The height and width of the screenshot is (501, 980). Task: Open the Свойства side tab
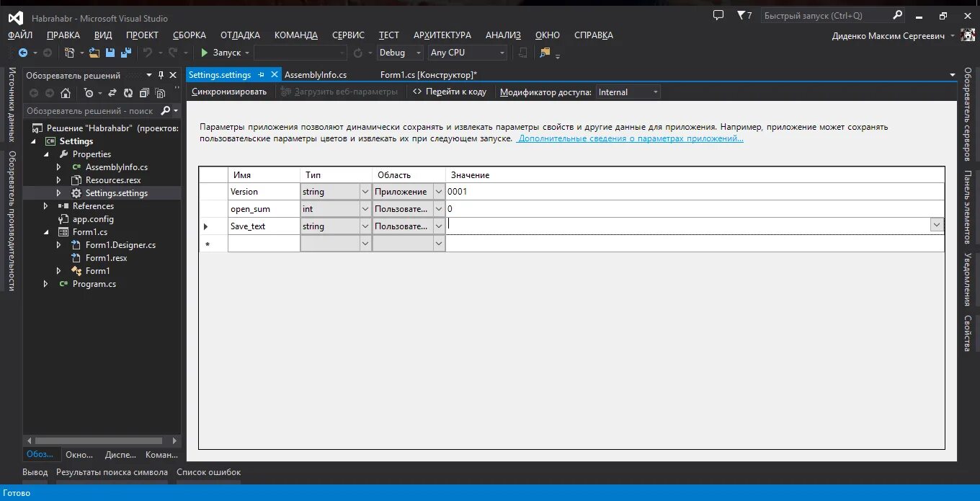[x=968, y=334]
